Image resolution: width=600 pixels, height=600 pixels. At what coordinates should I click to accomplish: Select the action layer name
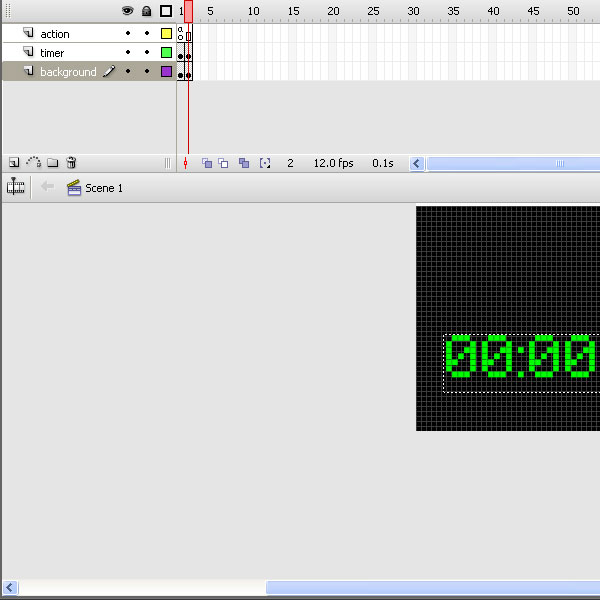tap(55, 34)
